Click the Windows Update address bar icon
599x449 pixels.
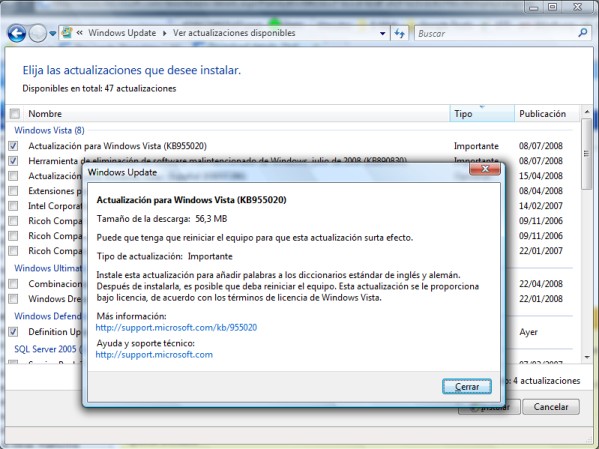(x=67, y=33)
